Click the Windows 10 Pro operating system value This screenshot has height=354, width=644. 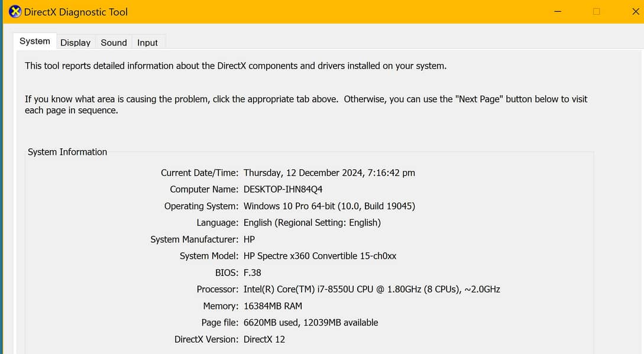[x=329, y=206]
